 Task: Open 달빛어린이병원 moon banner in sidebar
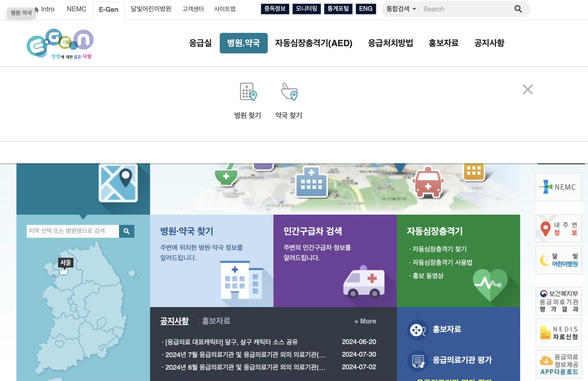pos(558,260)
